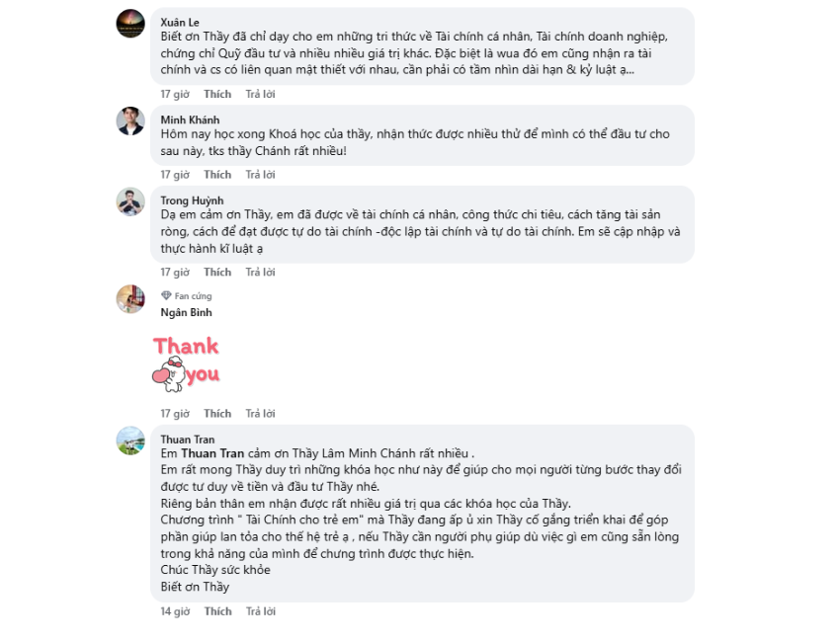Image resolution: width=840 pixels, height=642 pixels.
Task: Click the bold Thuan Tran mention in comment
Action: [212, 453]
